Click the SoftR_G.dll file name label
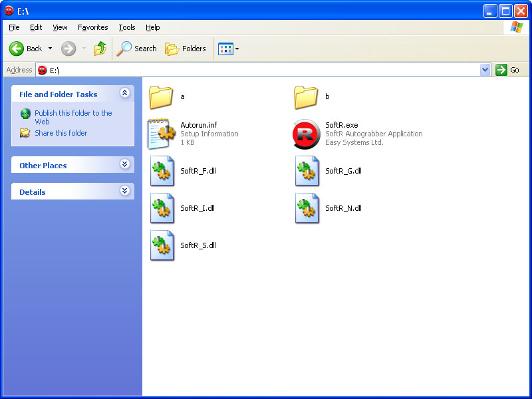Image resolution: width=532 pixels, height=399 pixels. (343, 171)
